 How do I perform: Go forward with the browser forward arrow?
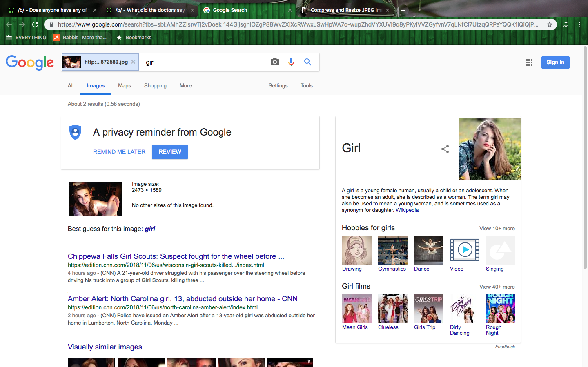pos(22,24)
